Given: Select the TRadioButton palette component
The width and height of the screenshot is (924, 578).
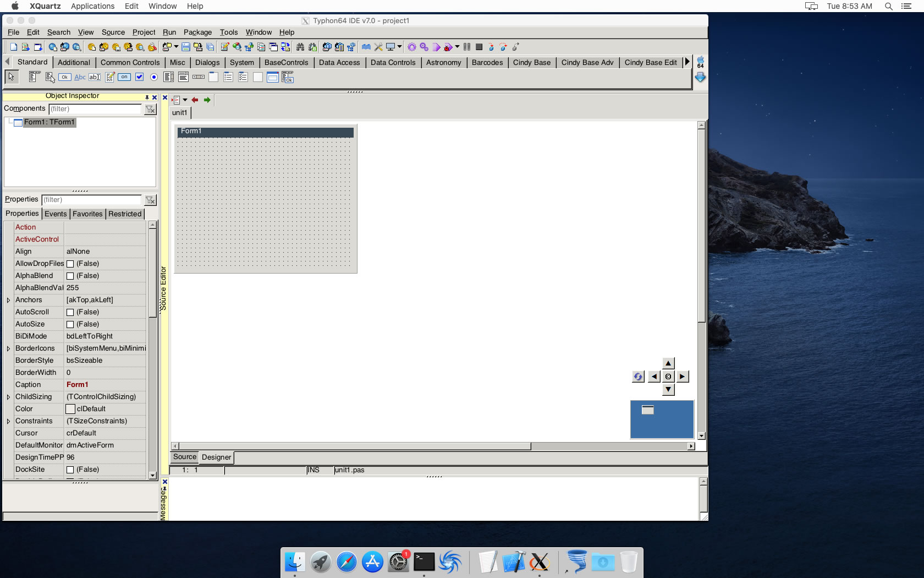Looking at the screenshot, I should [x=154, y=77].
